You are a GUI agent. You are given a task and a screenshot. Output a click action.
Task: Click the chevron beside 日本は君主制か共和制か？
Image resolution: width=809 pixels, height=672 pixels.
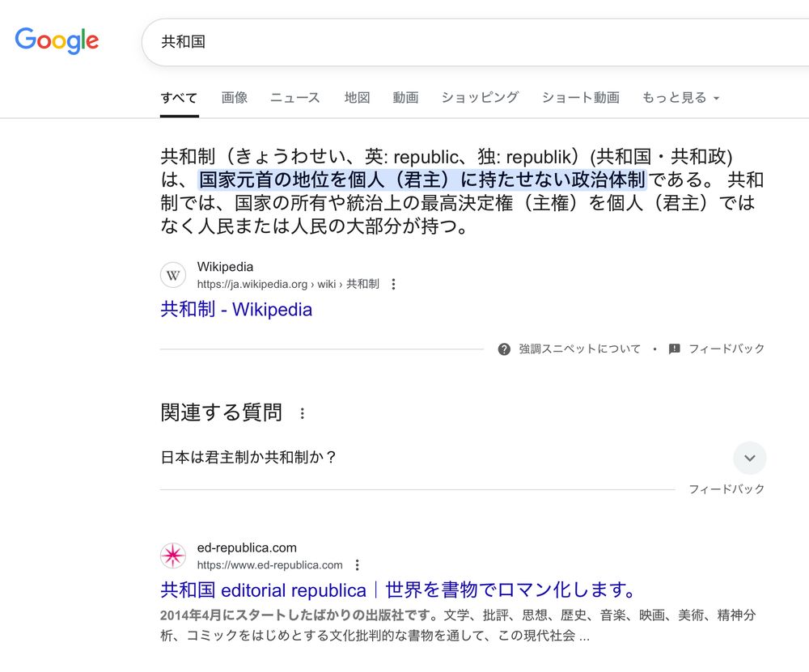coord(750,458)
